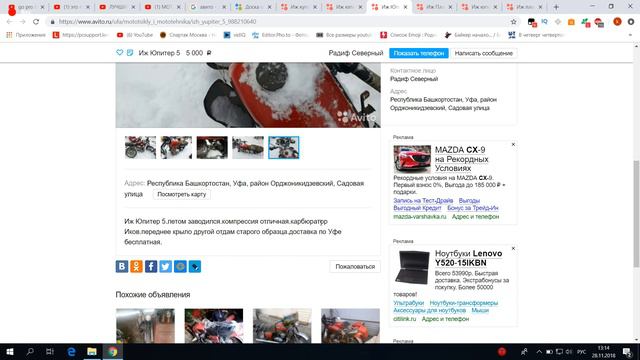Share listing via the Moi Mir icon
This screenshot has width=640, height=360.
180,267
